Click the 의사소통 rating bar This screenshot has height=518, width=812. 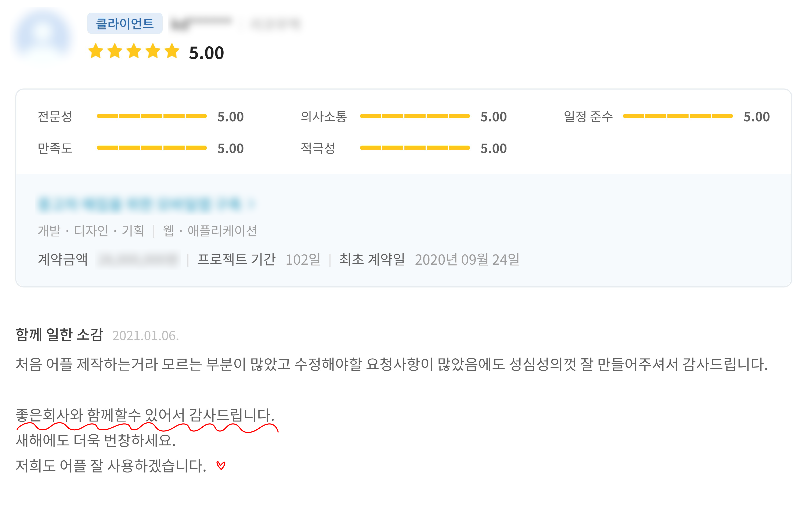[x=415, y=116]
